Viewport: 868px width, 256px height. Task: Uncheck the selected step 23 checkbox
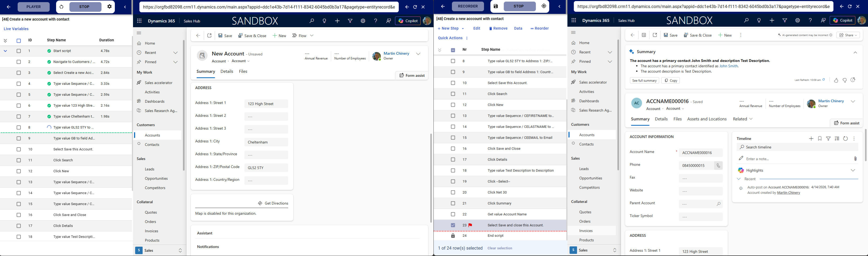[x=453, y=225]
